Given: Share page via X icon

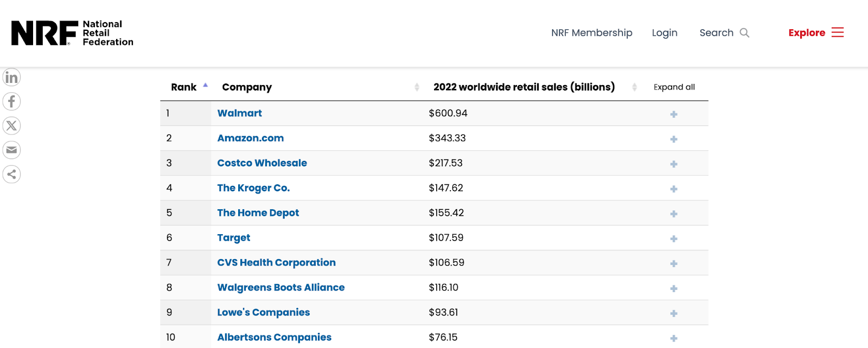Looking at the screenshot, I should pyautogui.click(x=11, y=126).
